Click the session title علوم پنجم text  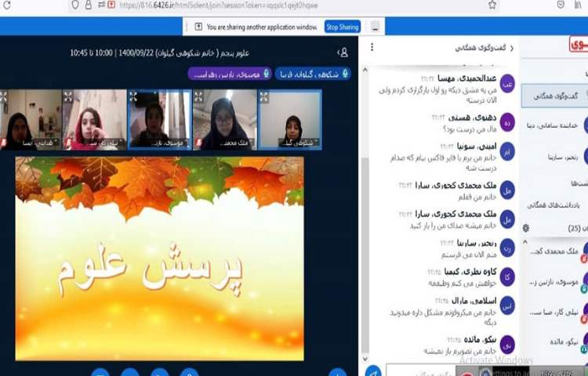point(160,52)
